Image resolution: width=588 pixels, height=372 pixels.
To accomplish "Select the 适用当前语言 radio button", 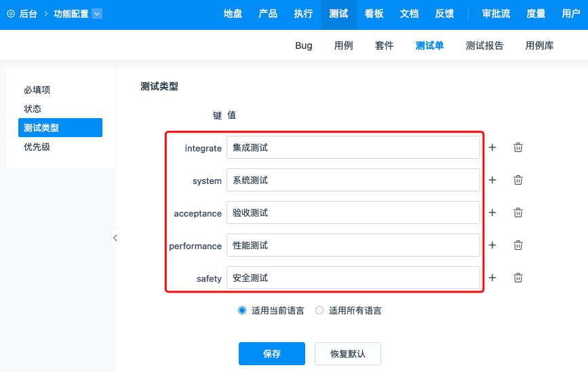I will click(x=242, y=311).
